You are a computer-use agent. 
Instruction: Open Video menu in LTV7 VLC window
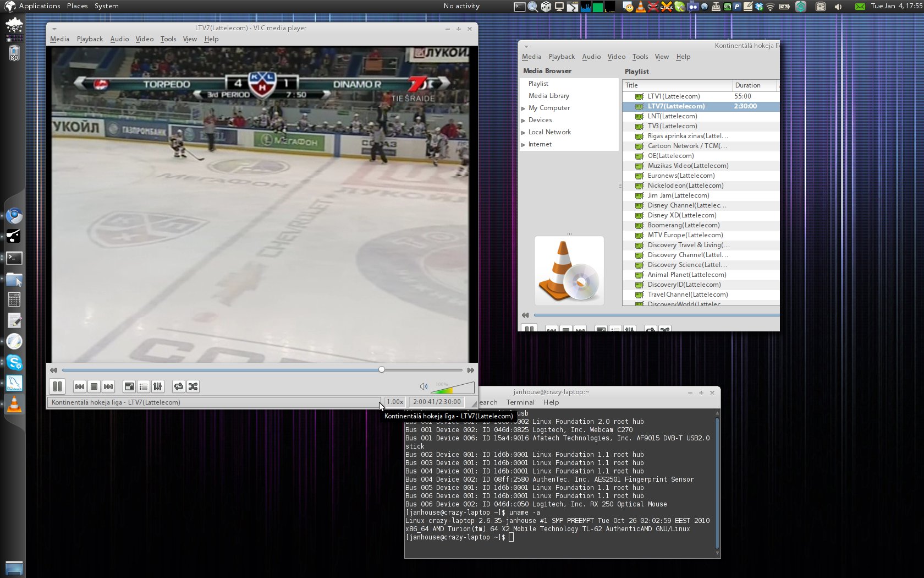pyautogui.click(x=145, y=39)
